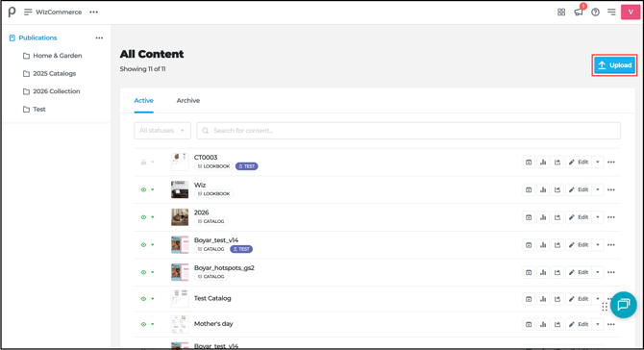Open the user avatar V menu
Viewport: 644px width, 350px height.
tap(631, 12)
